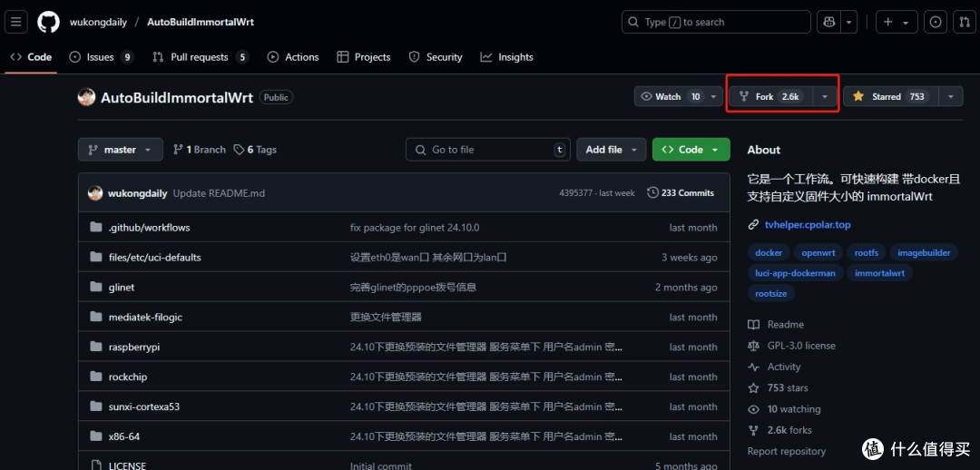Switch to the Code tab
Viewport: 980px width, 470px height.
coord(31,57)
